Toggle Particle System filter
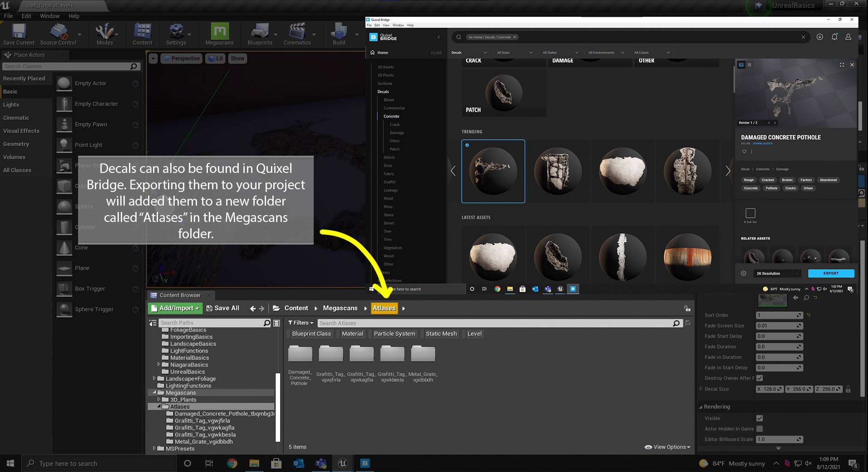This screenshot has width=868, height=472. point(395,334)
